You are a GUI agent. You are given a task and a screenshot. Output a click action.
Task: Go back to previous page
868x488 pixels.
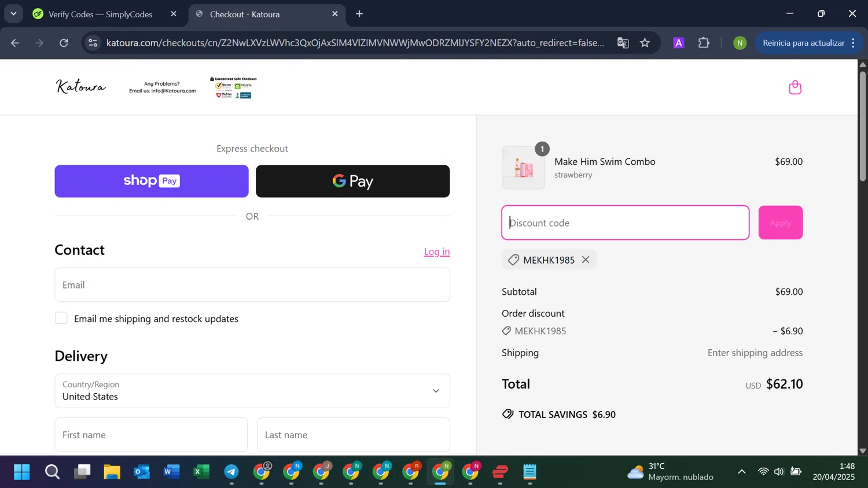(x=15, y=43)
